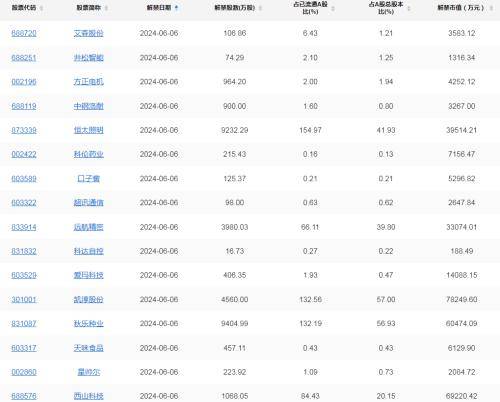Select the 41.93 total share ratio cell
This screenshot has width=500, height=402.
pyautogui.click(x=386, y=130)
